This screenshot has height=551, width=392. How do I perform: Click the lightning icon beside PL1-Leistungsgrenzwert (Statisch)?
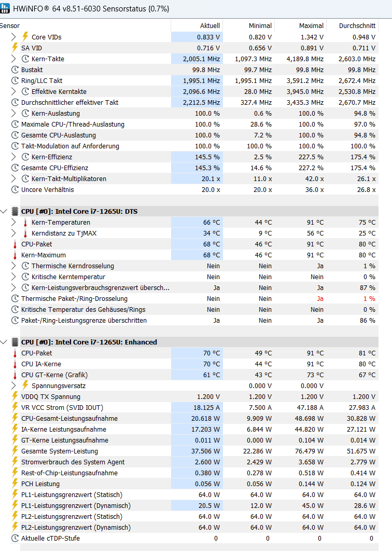coord(15,494)
